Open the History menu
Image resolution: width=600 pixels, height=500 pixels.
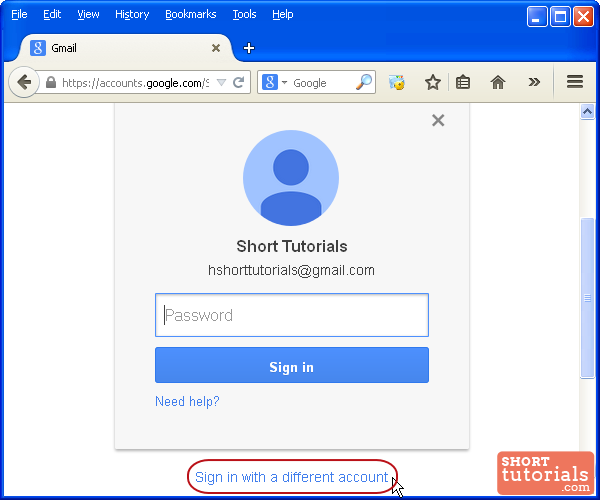[131, 14]
